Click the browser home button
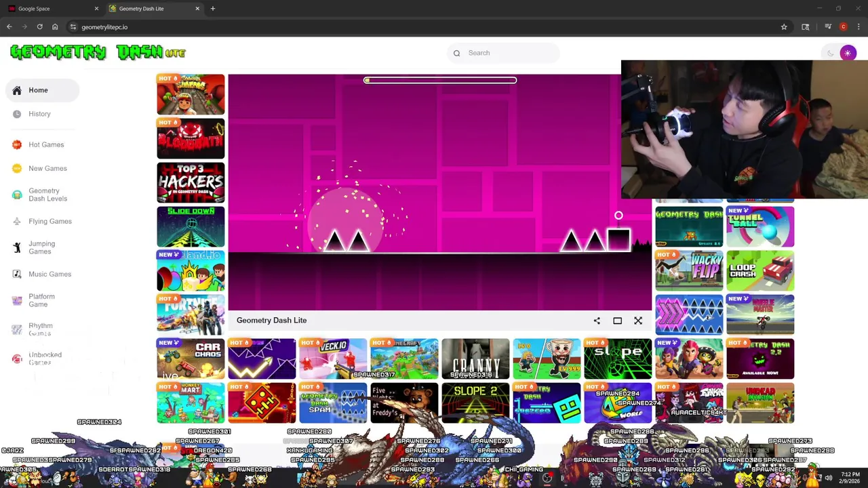Screen dimensions: 868x488 click(x=55, y=27)
